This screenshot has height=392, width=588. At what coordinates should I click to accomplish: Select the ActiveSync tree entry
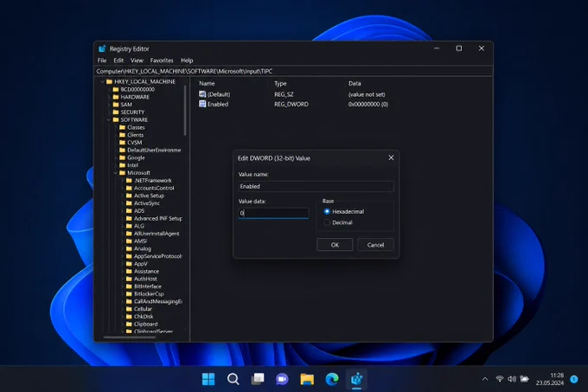point(147,203)
